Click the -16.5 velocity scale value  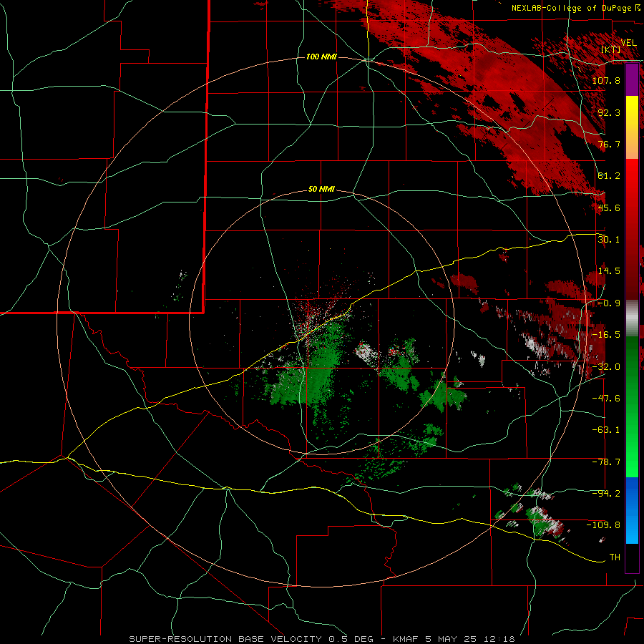(606, 335)
